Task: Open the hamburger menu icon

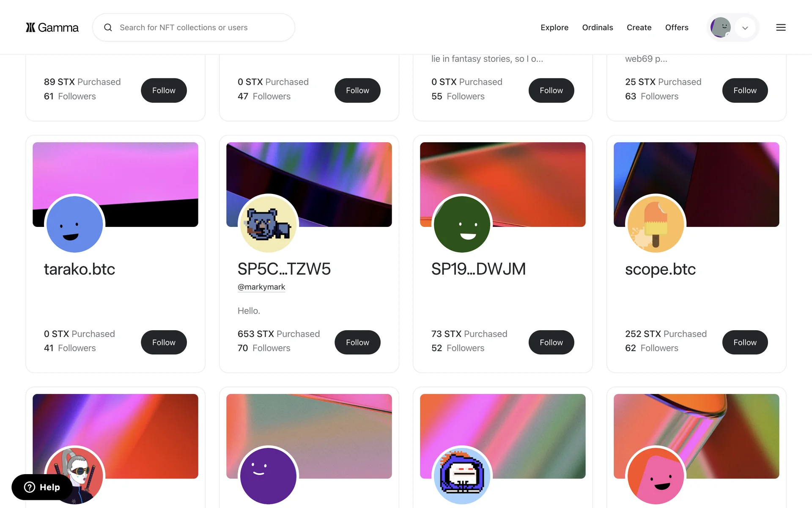Action: pyautogui.click(x=781, y=28)
